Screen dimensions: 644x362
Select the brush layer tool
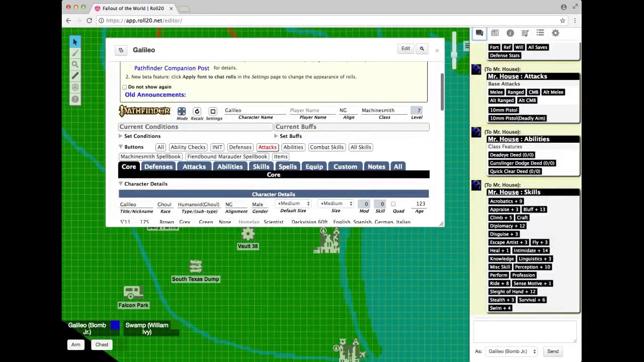(75, 53)
